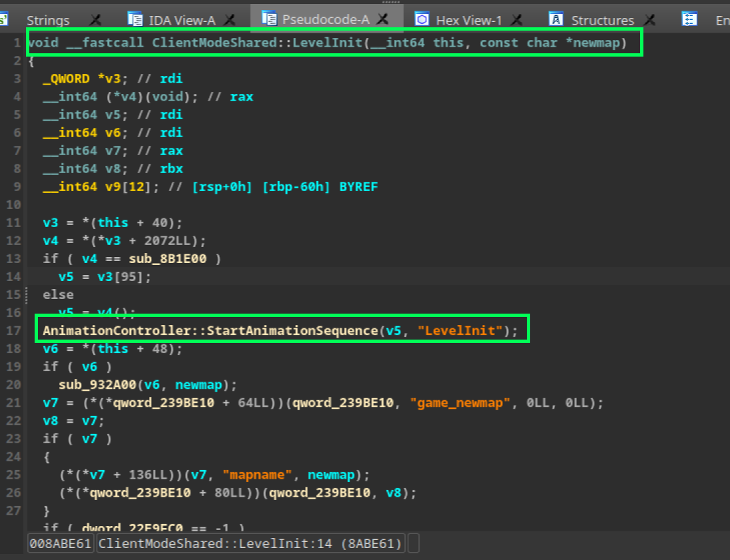Click the Enums tab icon
The image size is (730, 560).
(690, 19)
